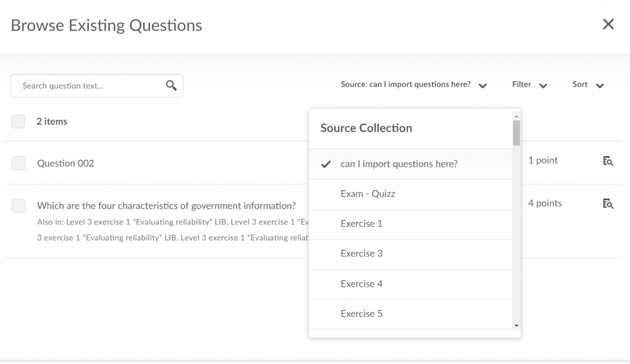This screenshot has width=630, height=364.
Task: Choose 'Exercise 5' collection entry
Action: click(x=361, y=314)
